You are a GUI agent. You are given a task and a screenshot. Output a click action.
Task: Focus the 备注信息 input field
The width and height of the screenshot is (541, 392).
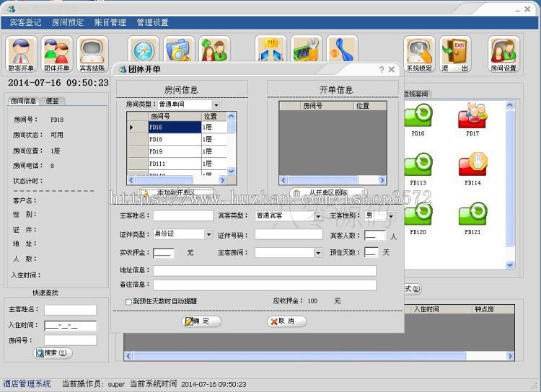(265, 285)
